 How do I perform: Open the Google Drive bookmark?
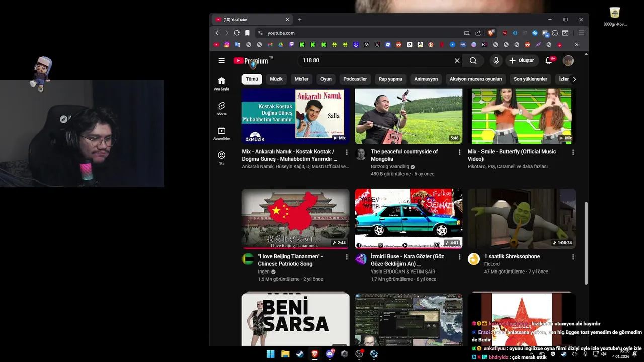(280, 45)
